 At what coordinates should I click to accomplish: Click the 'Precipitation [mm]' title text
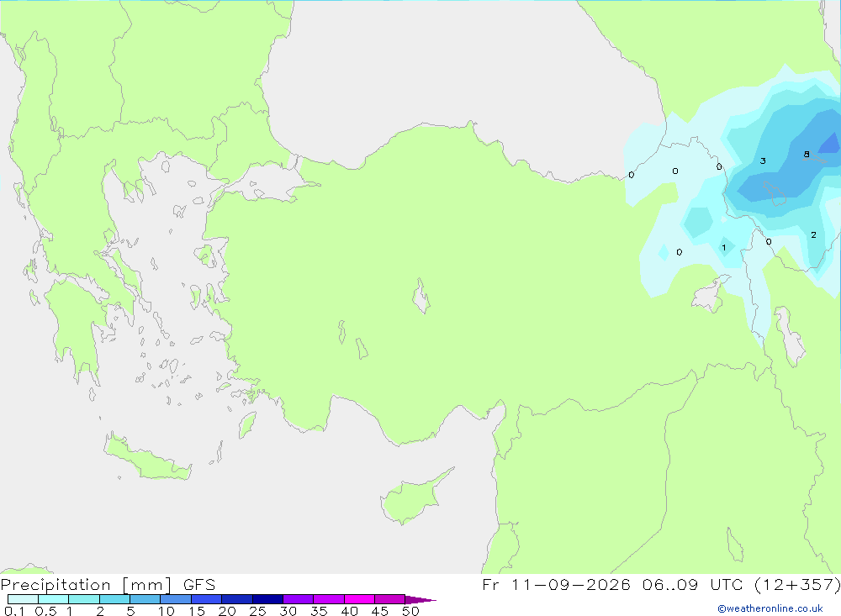[x=87, y=585]
